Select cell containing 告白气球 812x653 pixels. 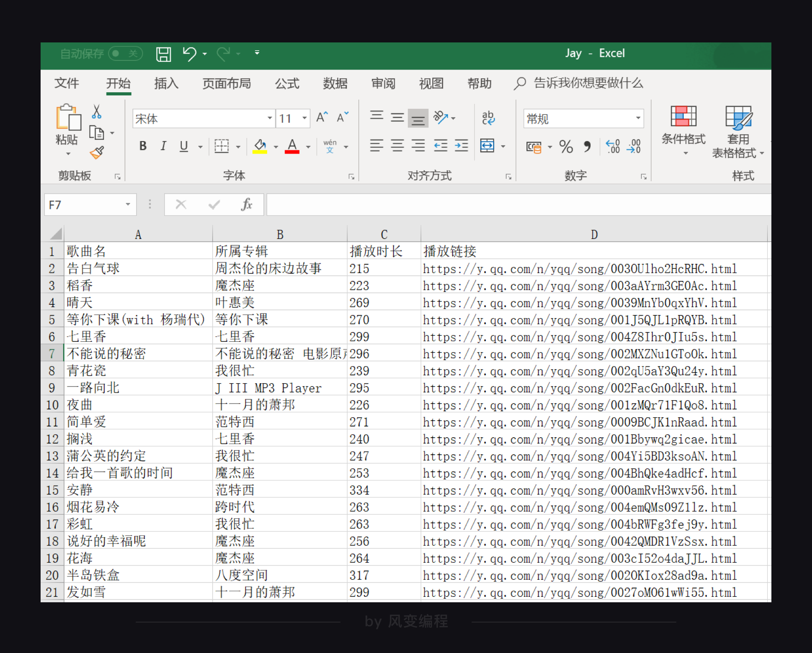(x=138, y=268)
